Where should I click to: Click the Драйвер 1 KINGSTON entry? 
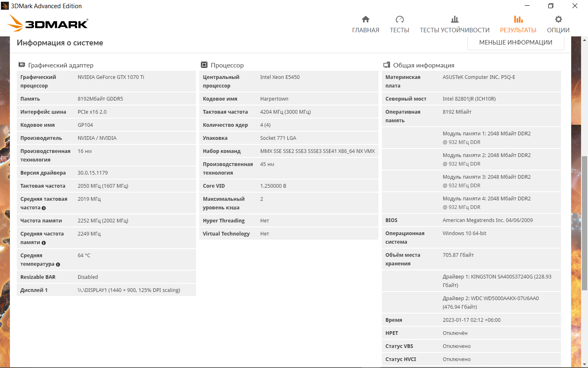pos(497,281)
